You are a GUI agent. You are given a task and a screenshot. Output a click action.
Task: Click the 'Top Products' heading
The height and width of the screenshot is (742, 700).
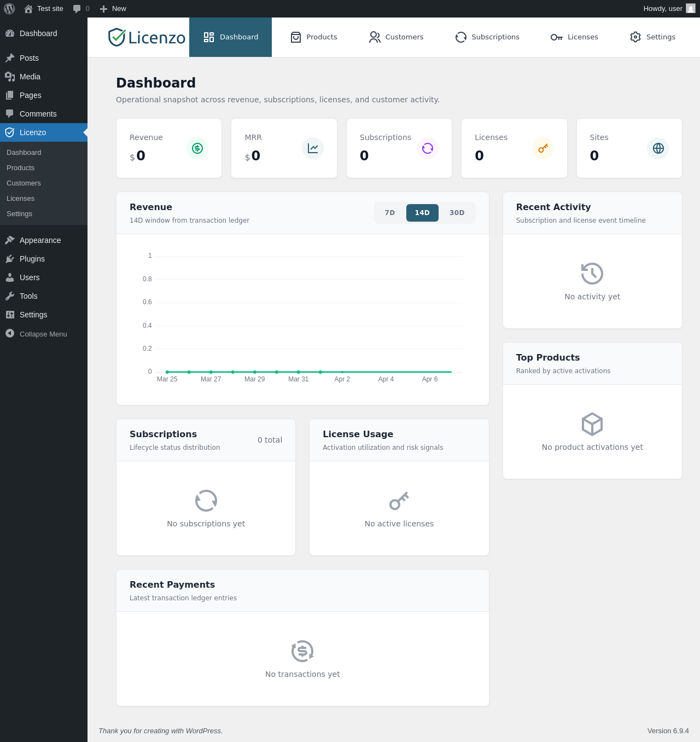coord(548,357)
